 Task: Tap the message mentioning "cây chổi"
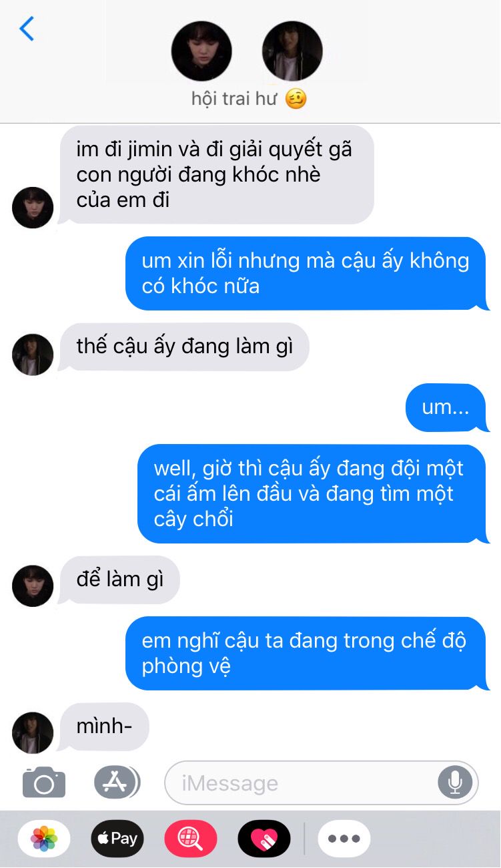(x=312, y=493)
